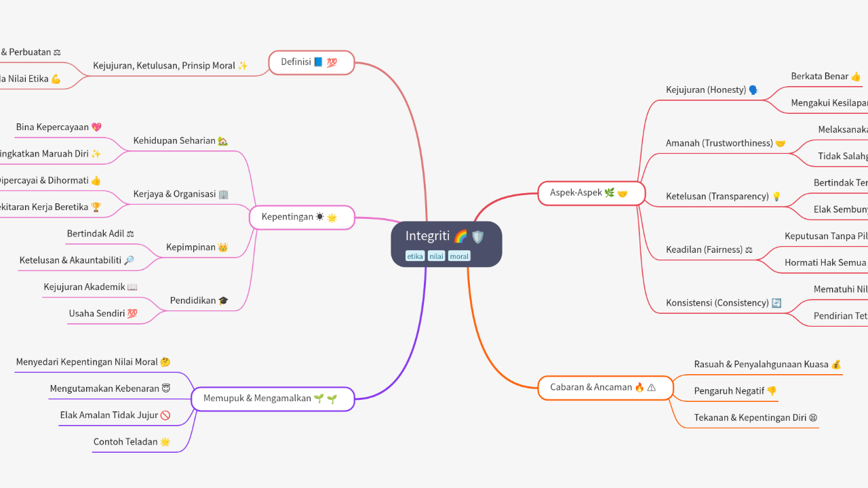The width and height of the screenshot is (868, 488).
Task: Click the speaking head emoji beside Kejujuran (Honesty)
Action: [753, 90]
